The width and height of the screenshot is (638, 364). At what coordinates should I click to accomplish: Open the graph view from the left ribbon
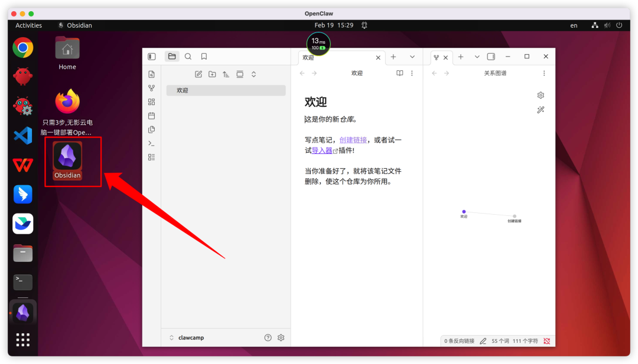151,88
